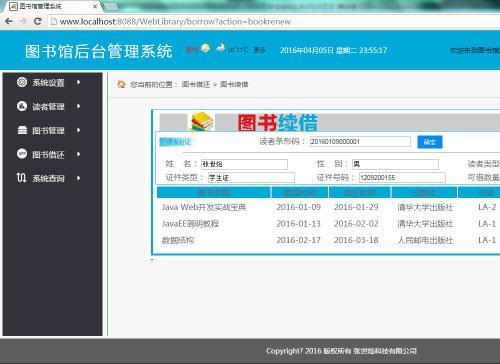This screenshot has width=500, height=364.
Task: Expand arrow next to 系统设置
Action: [x=79, y=82]
